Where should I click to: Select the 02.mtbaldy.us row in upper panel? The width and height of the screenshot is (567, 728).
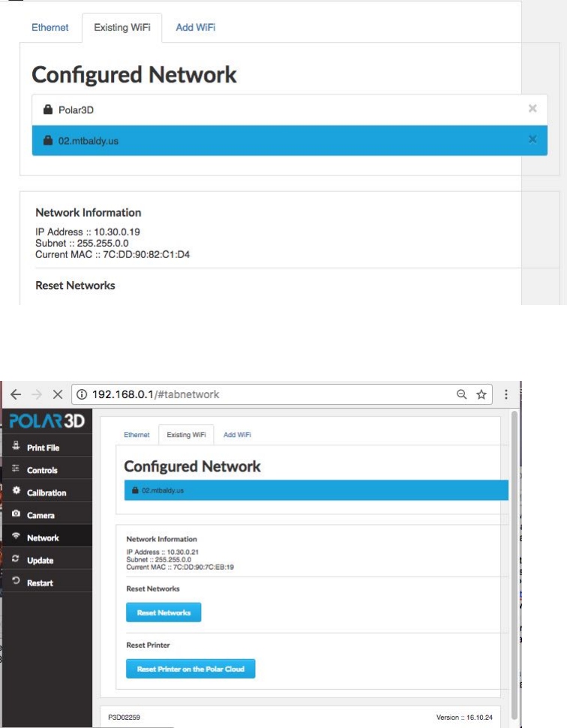click(289, 140)
